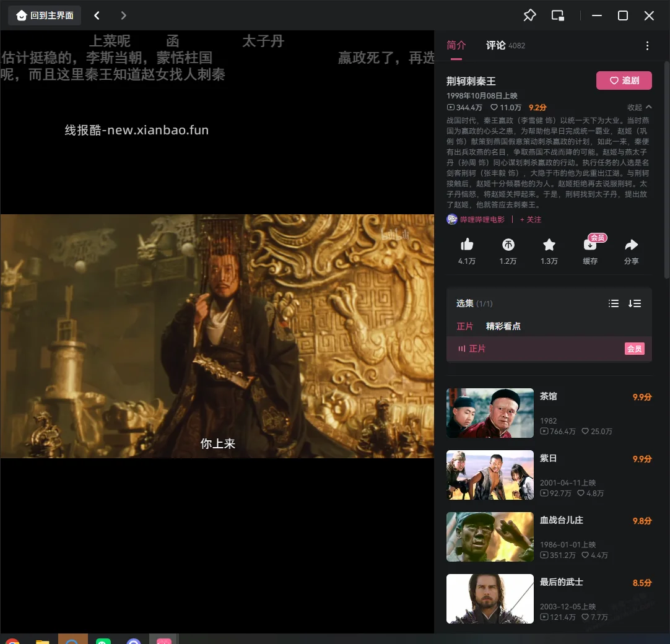Click the 血战台儿庄 title text
The image size is (670, 644).
562,520
